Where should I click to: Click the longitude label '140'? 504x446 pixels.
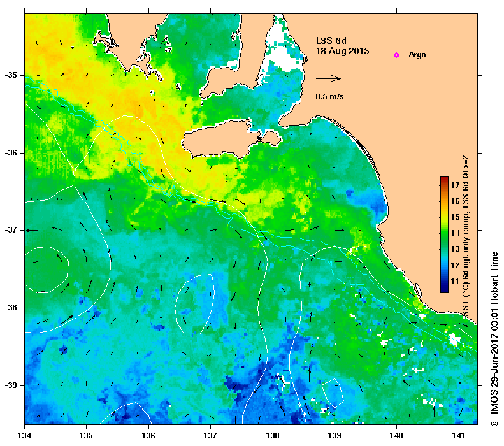tap(397, 436)
